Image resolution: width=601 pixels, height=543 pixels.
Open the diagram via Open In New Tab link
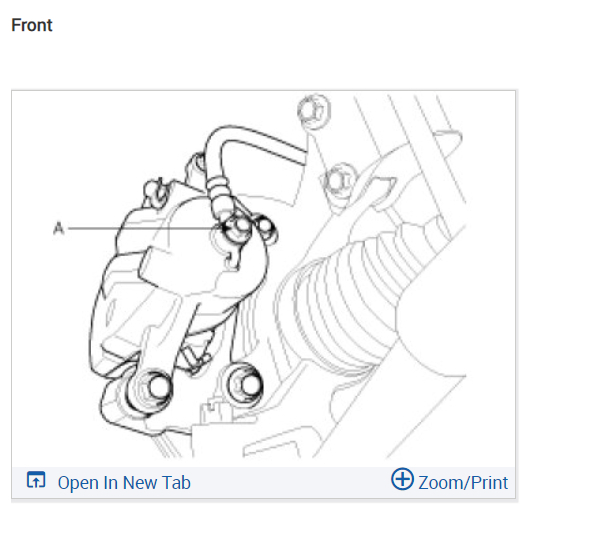coord(124,483)
